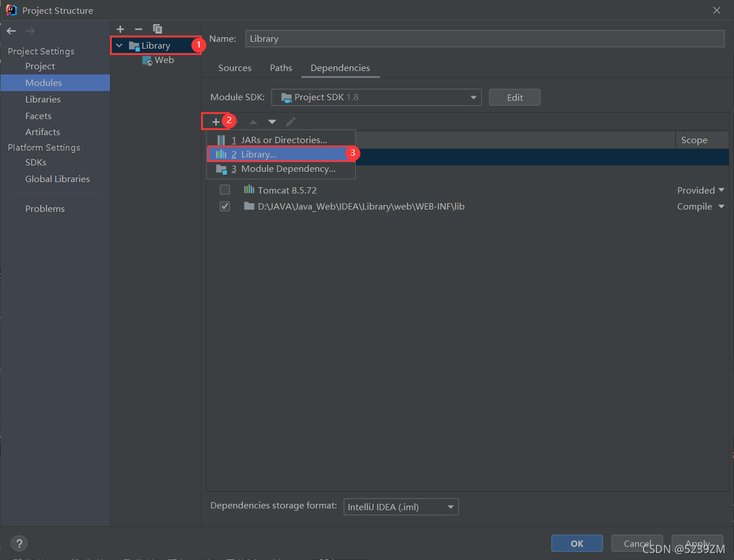Open the Project settings page
The height and width of the screenshot is (560, 734).
40,66
